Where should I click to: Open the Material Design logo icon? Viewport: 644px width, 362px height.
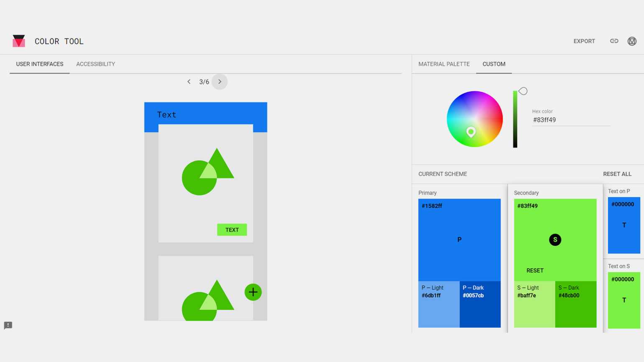tap(632, 41)
